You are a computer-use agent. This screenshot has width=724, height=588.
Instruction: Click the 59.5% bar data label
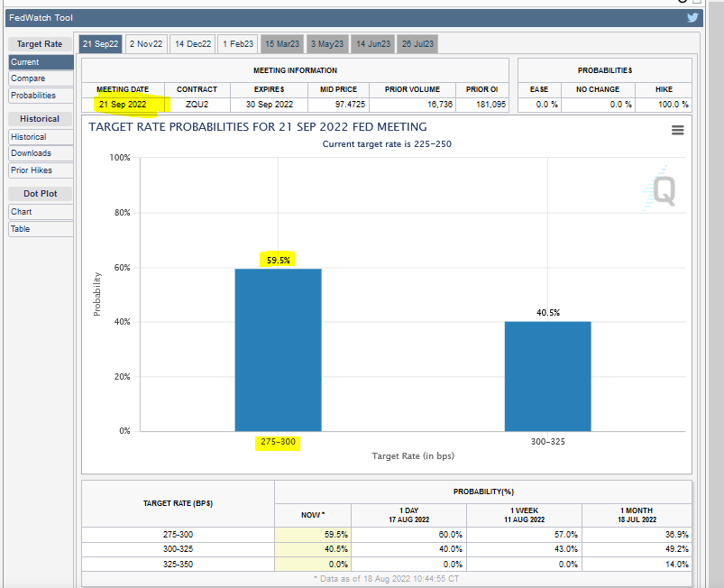pyautogui.click(x=278, y=261)
